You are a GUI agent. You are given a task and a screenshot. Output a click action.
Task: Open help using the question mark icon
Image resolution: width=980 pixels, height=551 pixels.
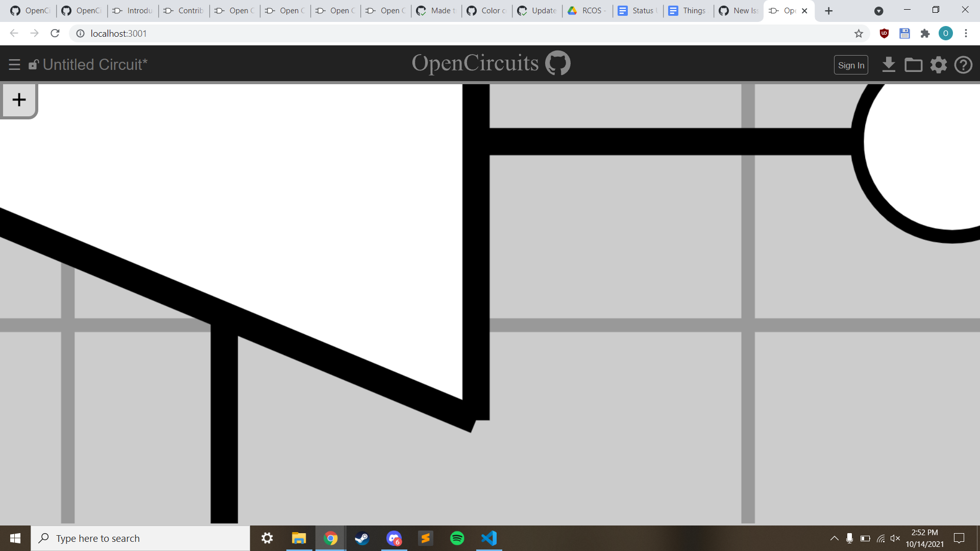coord(964,65)
